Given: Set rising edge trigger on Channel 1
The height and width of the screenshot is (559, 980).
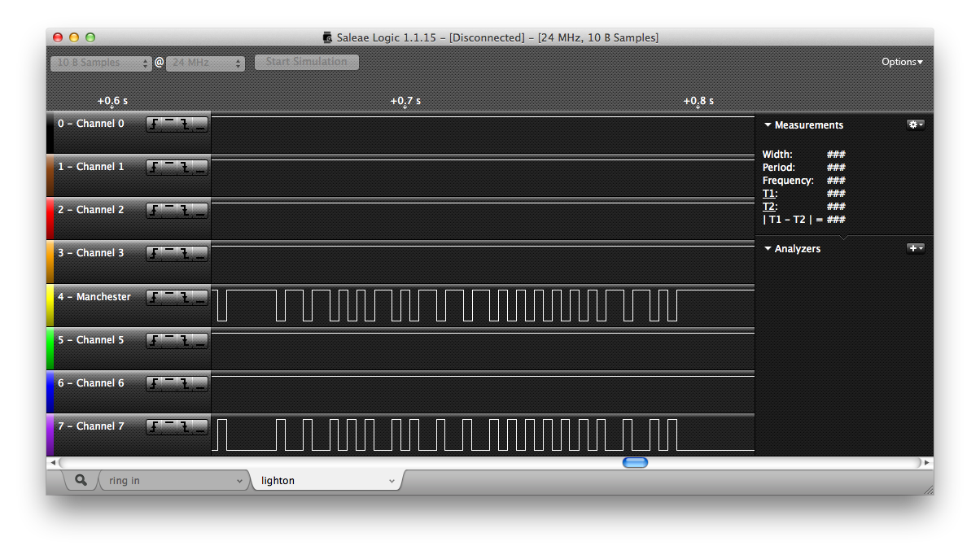Looking at the screenshot, I should [154, 167].
